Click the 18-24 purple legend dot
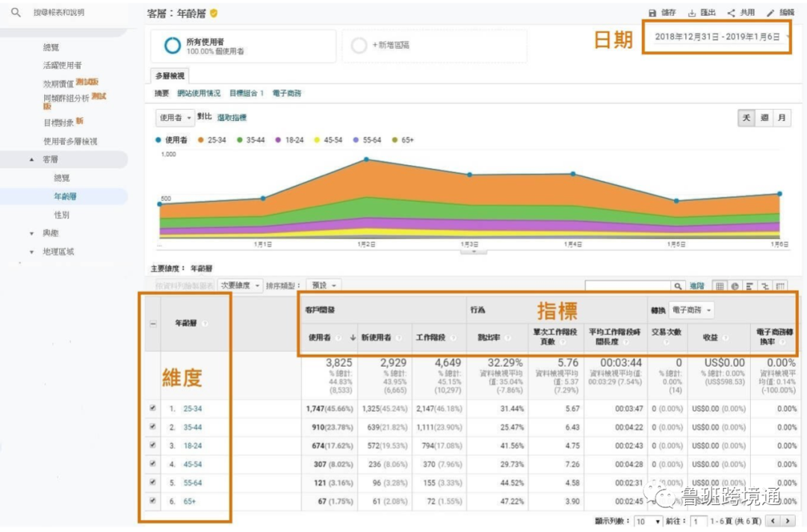 tap(278, 140)
